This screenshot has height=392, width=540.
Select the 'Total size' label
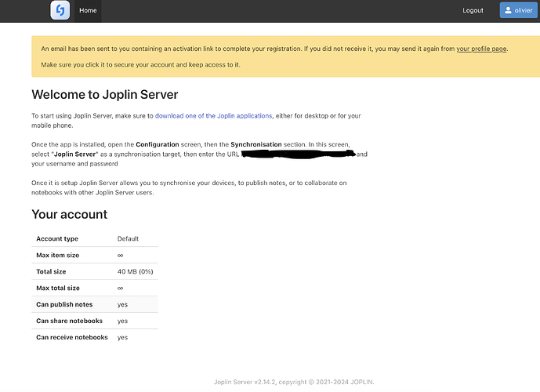pyautogui.click(x=51, y=272)
